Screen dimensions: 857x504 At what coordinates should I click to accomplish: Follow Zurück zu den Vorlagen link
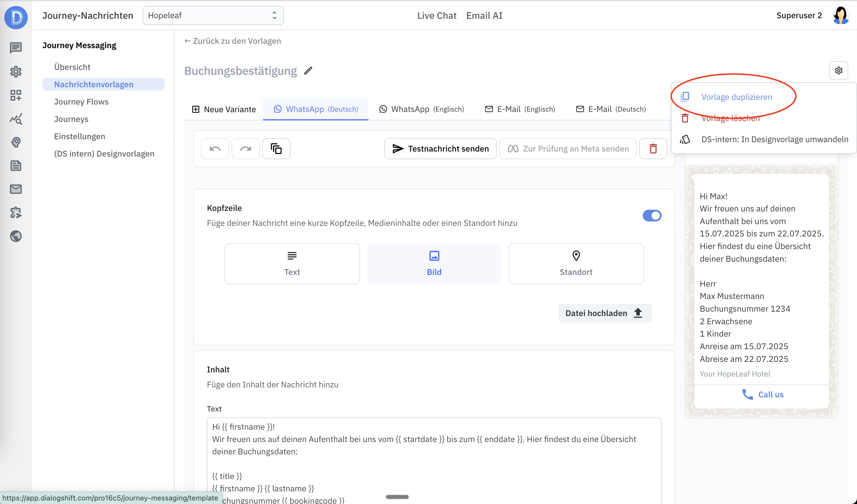[232, 41]
